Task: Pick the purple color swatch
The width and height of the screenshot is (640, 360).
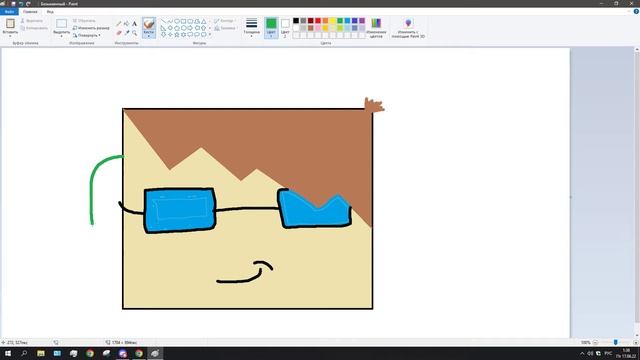Action: pos(362,21)
